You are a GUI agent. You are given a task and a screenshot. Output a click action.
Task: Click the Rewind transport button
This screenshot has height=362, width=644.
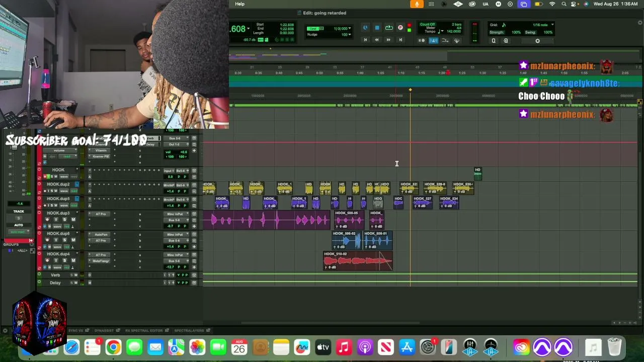(376, 40)
